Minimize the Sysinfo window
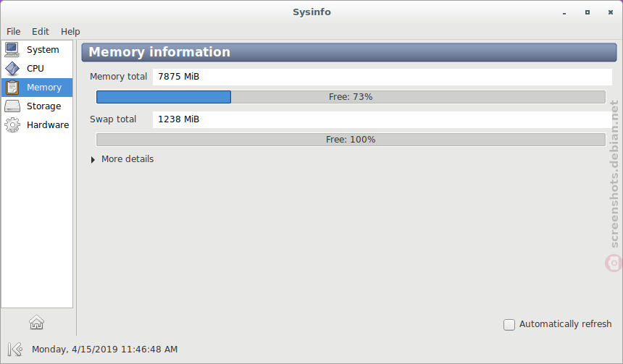623x364 pixels. click(x=564, y=13)
